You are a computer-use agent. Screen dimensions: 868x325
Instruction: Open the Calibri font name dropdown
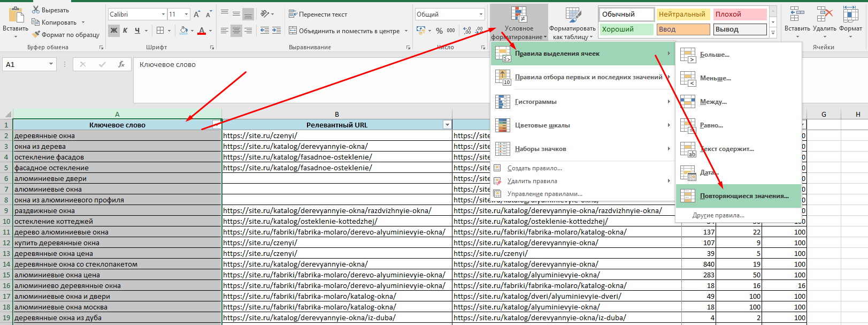(163, 14)
